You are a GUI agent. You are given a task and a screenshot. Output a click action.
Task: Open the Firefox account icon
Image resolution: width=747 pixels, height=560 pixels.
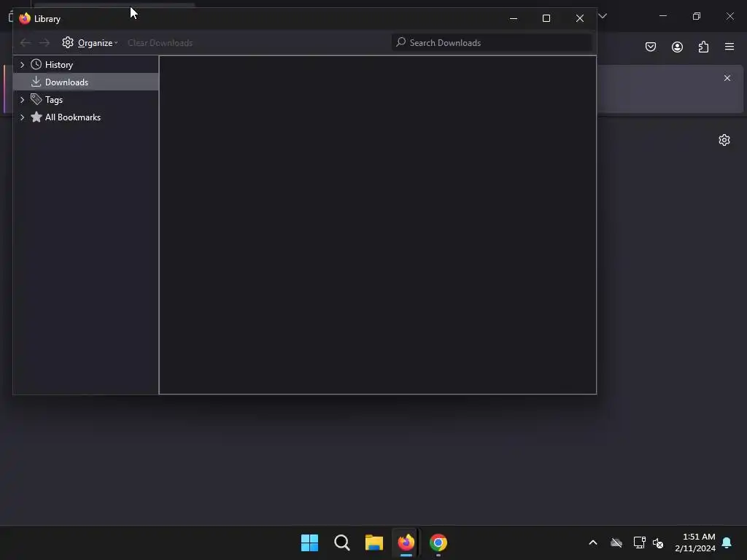[677, 47]
